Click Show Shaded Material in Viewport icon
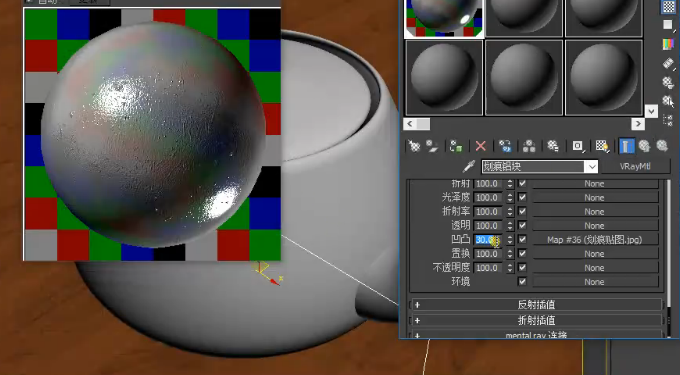The image size is (680, 375). (602, 146)
